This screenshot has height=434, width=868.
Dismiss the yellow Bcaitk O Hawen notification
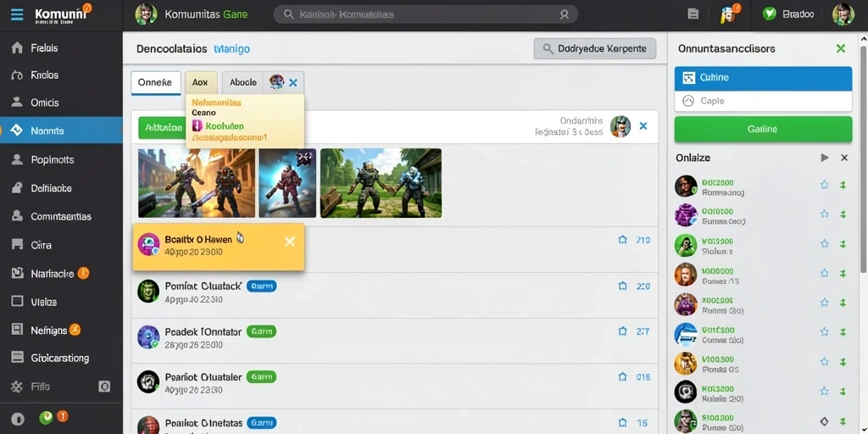tap(290, 242)
